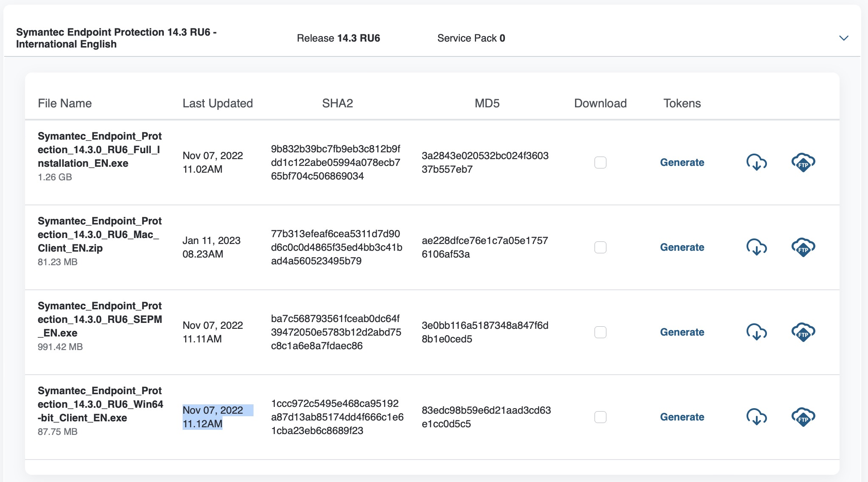This screenshot has height=482, width=868.
Task: Click the Download column header
Action: [600, 103]
